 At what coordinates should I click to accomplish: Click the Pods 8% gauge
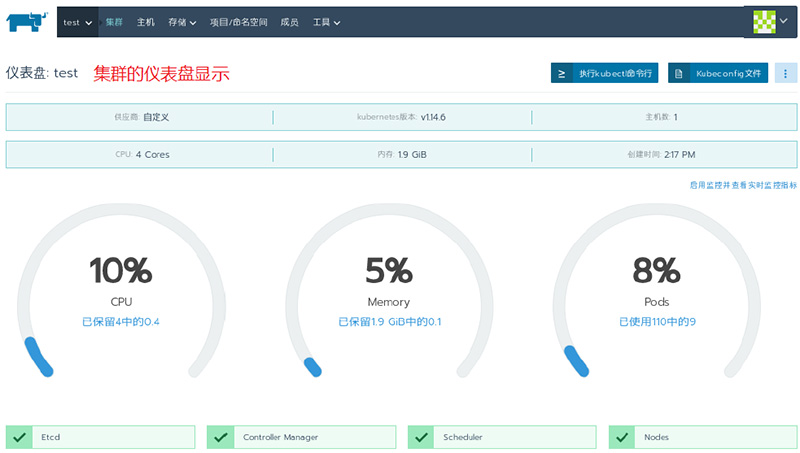point(657,291)
